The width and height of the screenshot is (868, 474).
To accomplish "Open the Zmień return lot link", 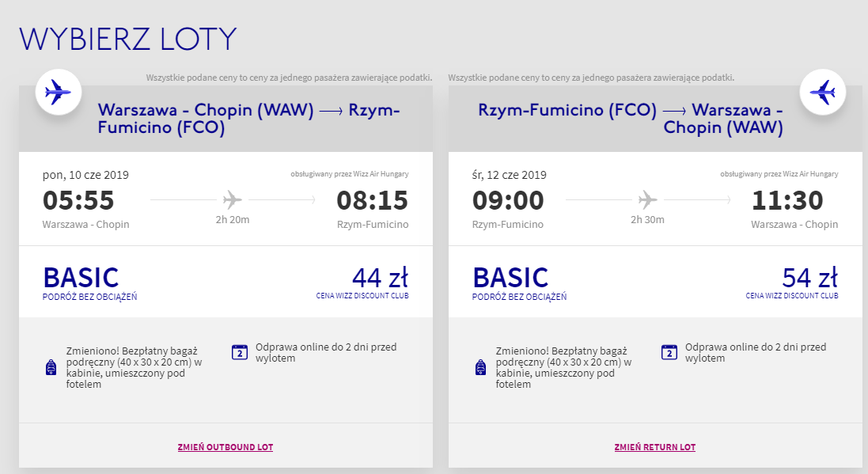I will [x=655, y=447].
